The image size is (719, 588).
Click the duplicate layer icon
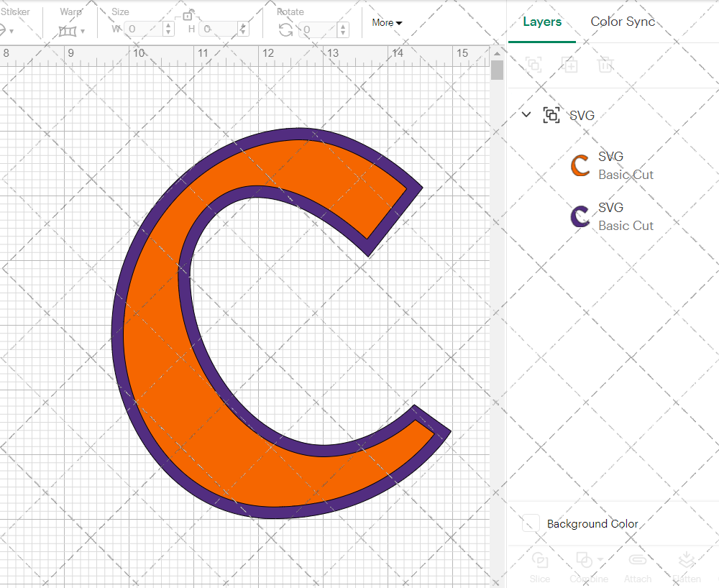pyautogui.click(x=570, y=65)
